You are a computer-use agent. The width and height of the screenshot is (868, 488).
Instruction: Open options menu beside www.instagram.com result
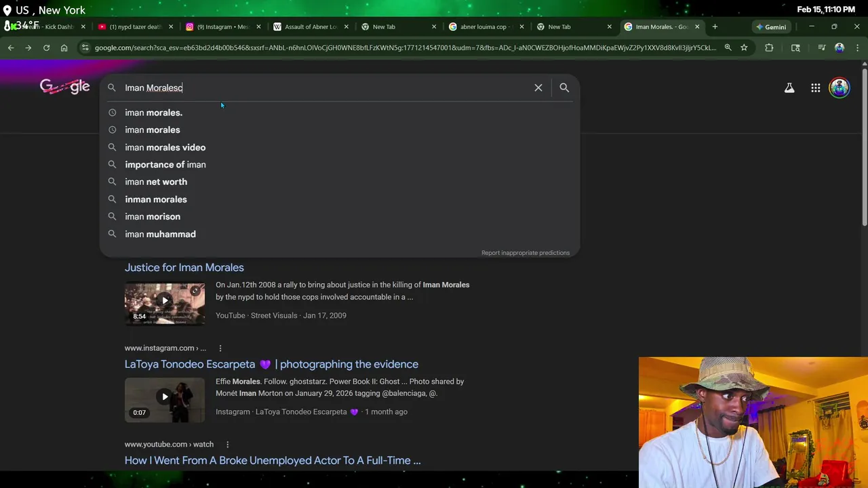pyautogui.click(x=220, y=348)
